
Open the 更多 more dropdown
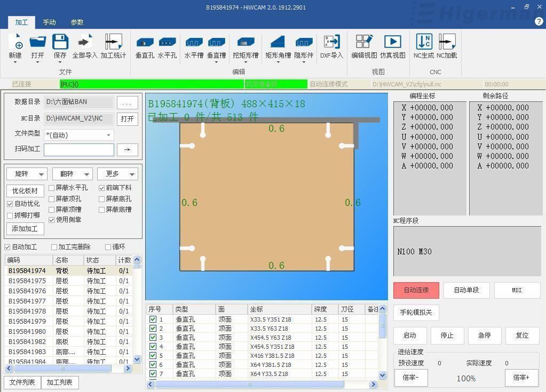[x=117, y=174]
